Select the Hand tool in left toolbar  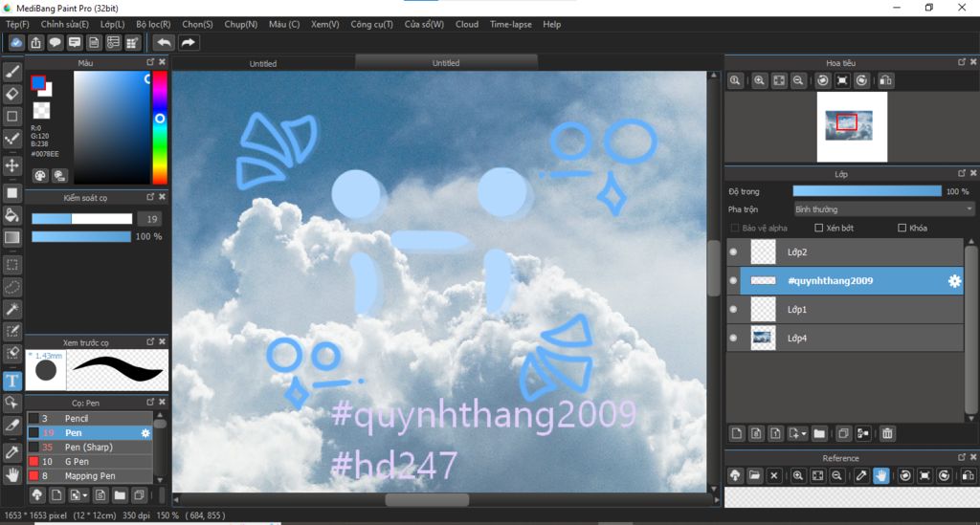[x=11, y=475]
